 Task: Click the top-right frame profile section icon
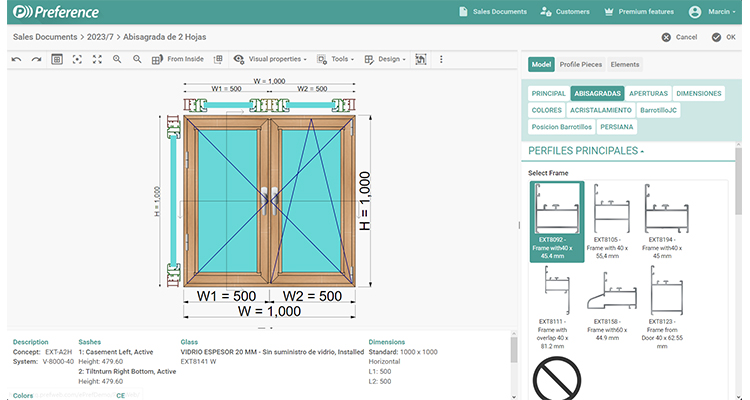coord(344,105)
